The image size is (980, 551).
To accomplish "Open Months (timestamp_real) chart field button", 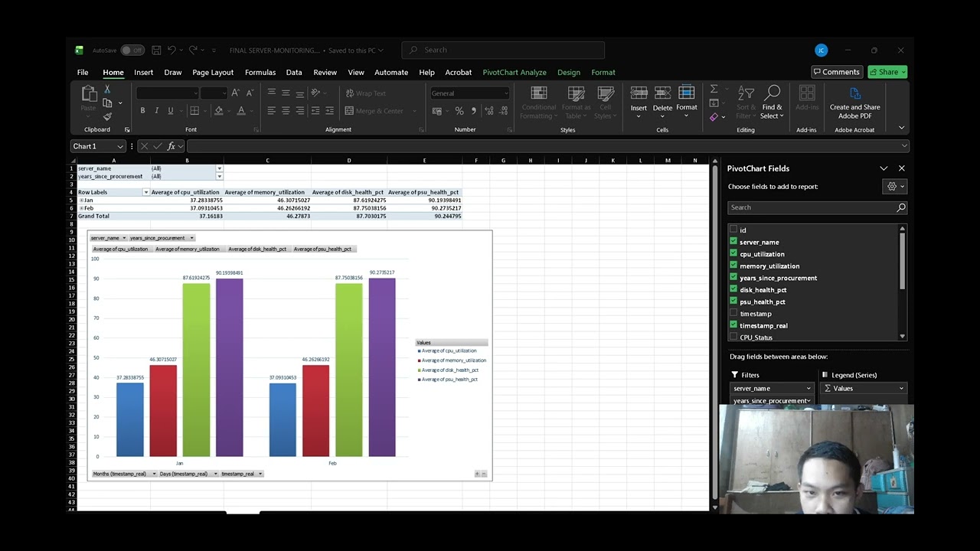I will pyautogui.click(x=123, y=474).
